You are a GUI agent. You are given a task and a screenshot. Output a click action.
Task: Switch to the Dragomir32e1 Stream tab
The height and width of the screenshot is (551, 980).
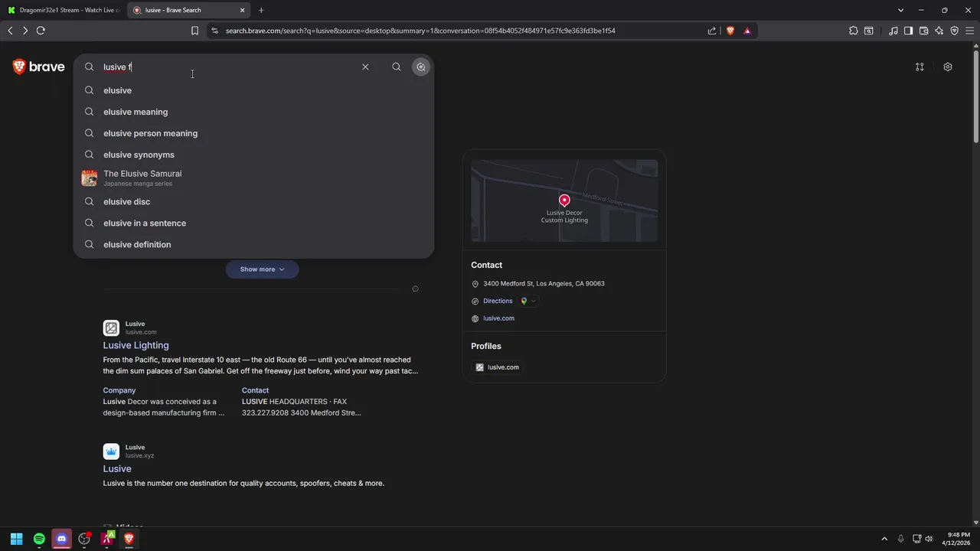coord(63,10)
